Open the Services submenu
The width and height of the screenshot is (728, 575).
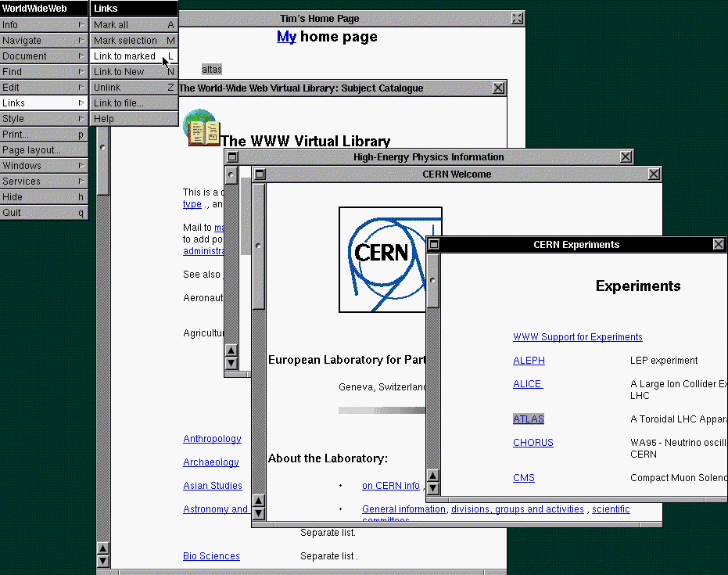click(x=44, y=181)
